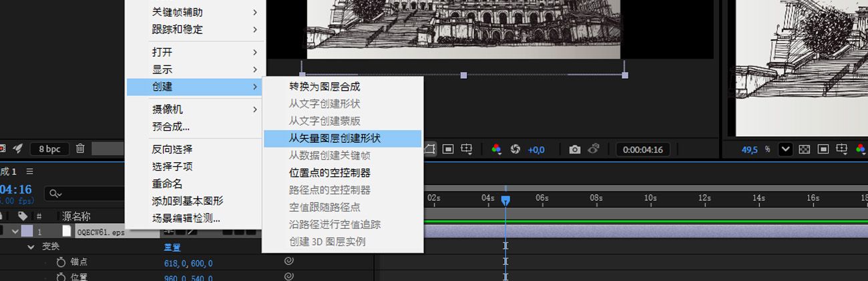This screenshot has height=281, width=868.
Task: Select 重命名 in the context menu
Action: 195,184
